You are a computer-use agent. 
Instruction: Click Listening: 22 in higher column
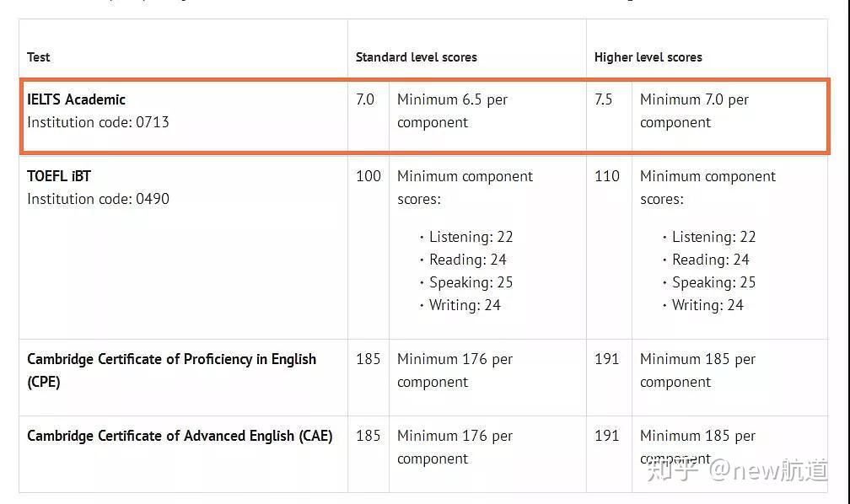[713, 237]
